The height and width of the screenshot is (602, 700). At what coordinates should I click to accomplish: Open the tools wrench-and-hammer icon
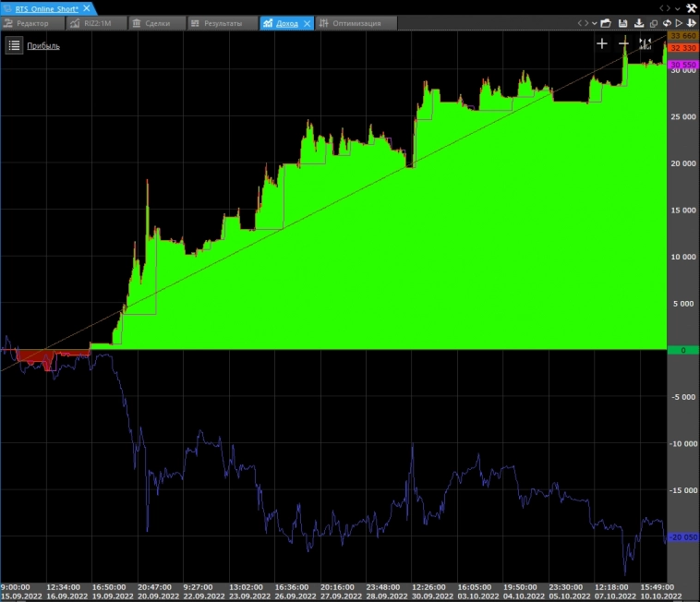(690, 7)
